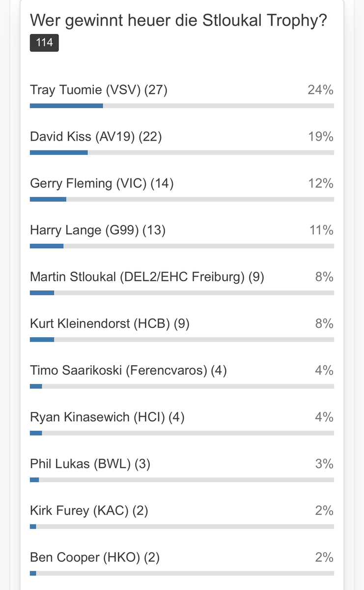The image size is (364, 590).
Task: Select the Timo Saarikoski (Ferencvaros) option
Action: point(128,370)
